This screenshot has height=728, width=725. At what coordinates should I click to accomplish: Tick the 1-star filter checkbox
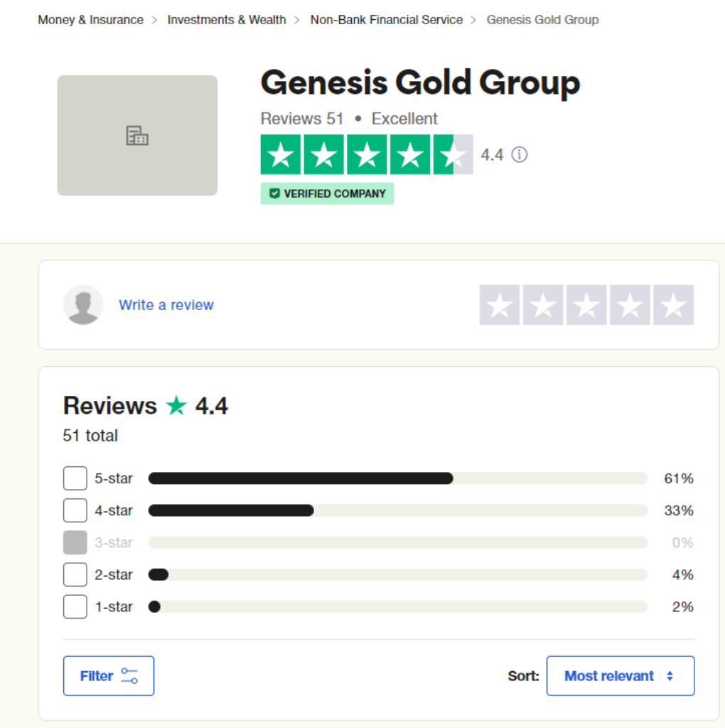(75, 606)
